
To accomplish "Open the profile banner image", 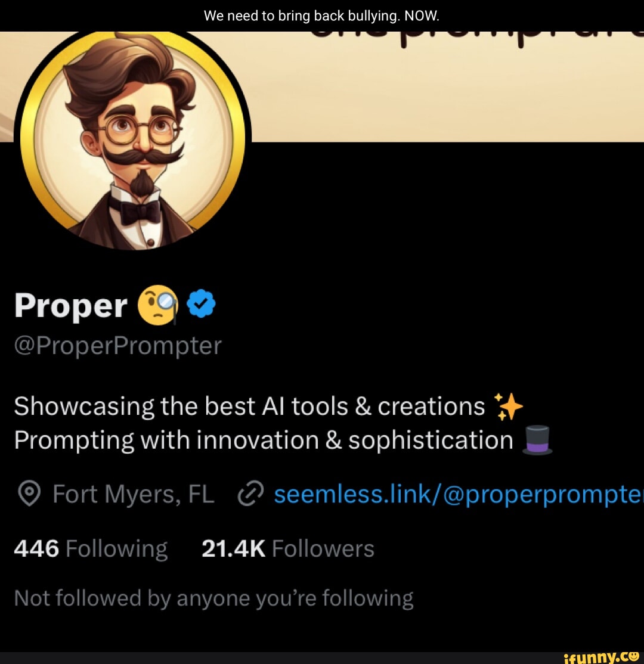I will point(447,89).
